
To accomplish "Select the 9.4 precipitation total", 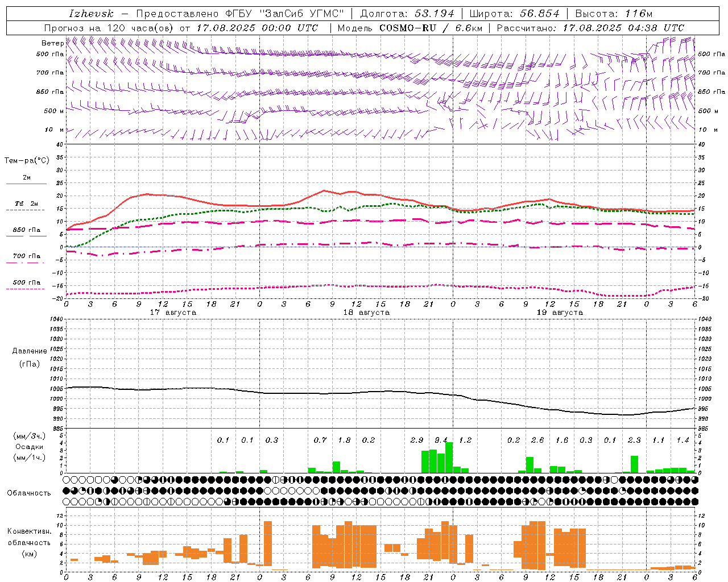I will [x=441, y=440].
